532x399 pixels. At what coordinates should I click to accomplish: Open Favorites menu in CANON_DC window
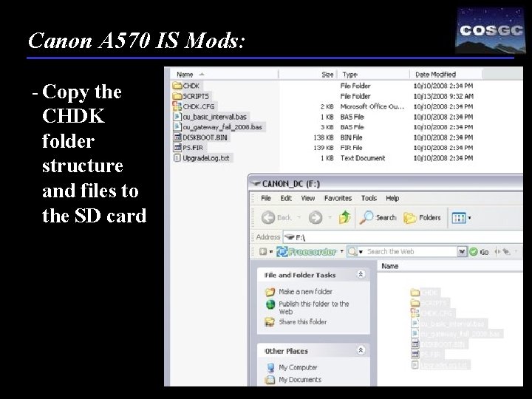point(338,198)
